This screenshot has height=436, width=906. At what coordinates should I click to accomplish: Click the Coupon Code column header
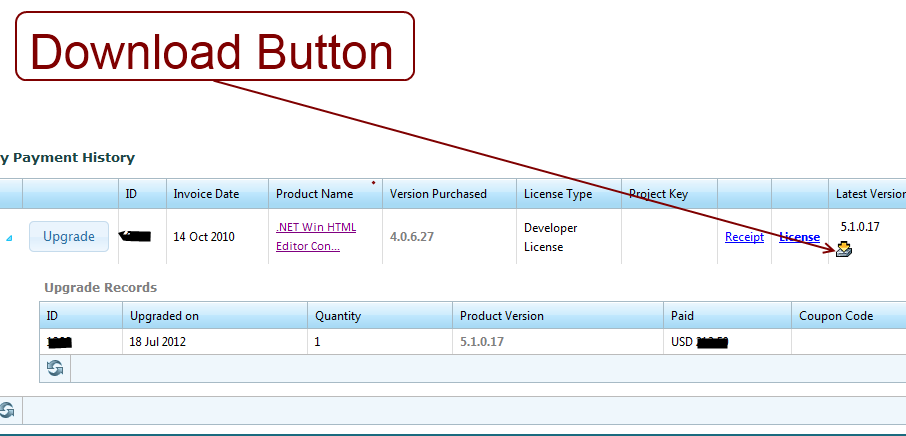tap(836, 316)
